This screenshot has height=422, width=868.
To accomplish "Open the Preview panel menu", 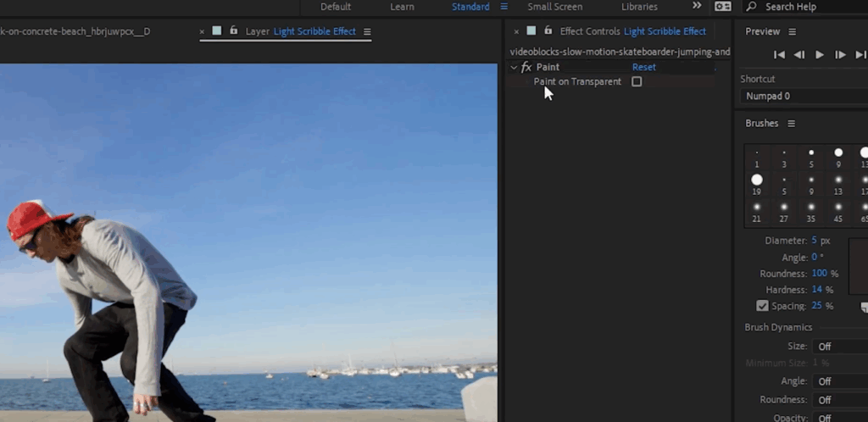I will (x=793, y=31).
